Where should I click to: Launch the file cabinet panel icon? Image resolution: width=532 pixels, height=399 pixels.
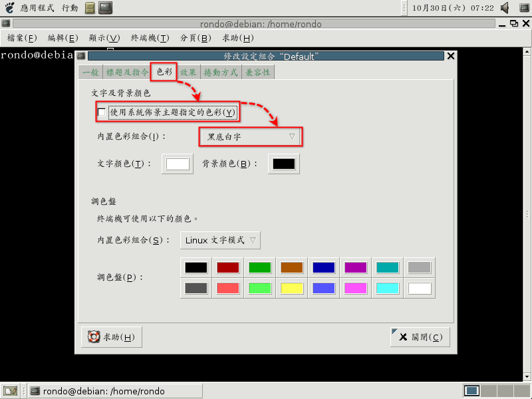[x=90, y=8]
